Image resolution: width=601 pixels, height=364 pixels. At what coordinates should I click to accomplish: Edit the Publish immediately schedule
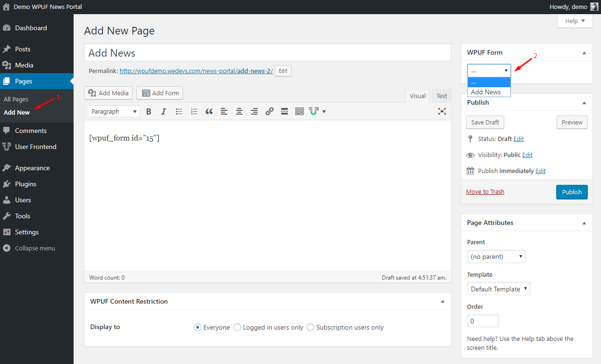tap(541, 171)
